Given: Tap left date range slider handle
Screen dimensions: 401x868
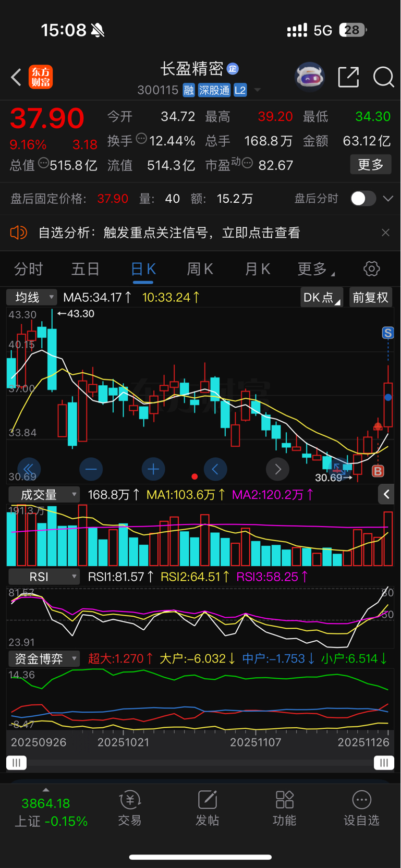Looking at the screenshot, I should click(x=16, y=763).
